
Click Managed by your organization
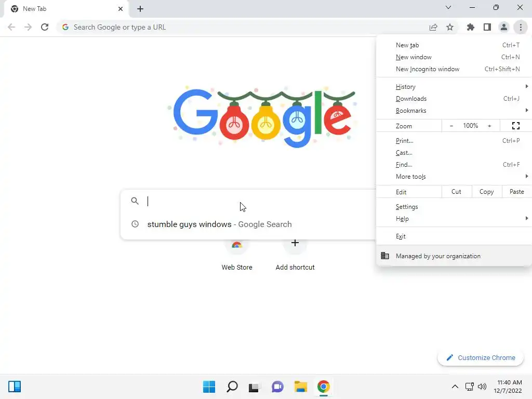coord(454,256)
